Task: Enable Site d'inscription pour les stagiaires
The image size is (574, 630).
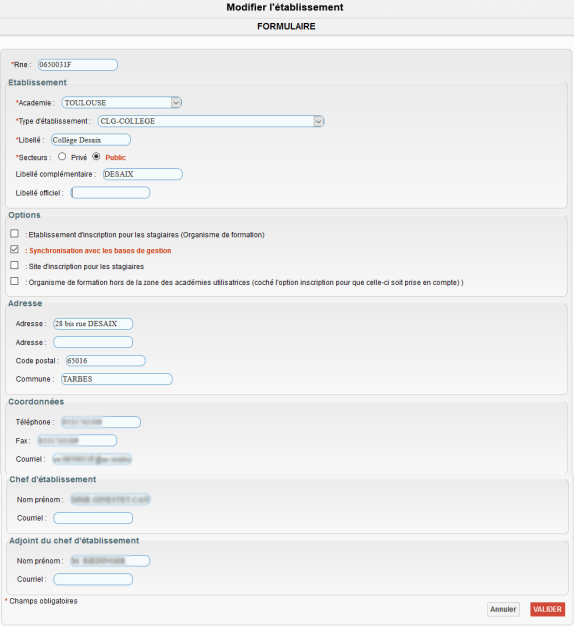Action: [x=14, y=265]
